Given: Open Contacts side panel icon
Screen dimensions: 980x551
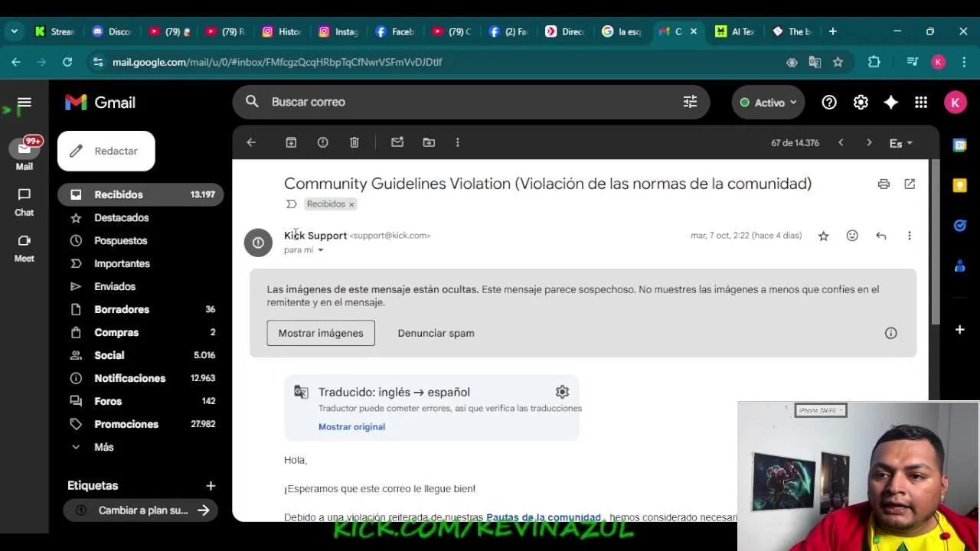Looking at the screenshot, I should click(x=959, y=266).
